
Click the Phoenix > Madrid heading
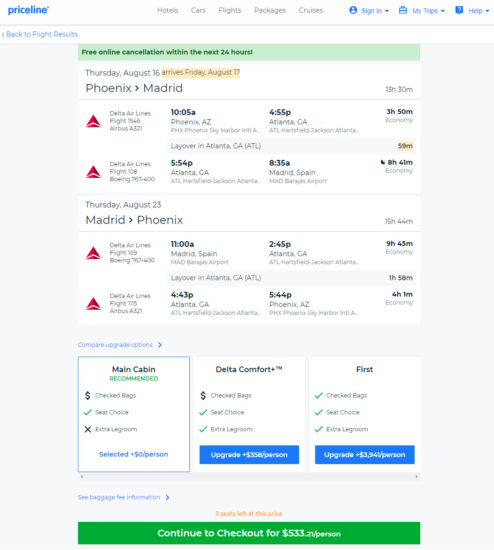tap(134, 88)
